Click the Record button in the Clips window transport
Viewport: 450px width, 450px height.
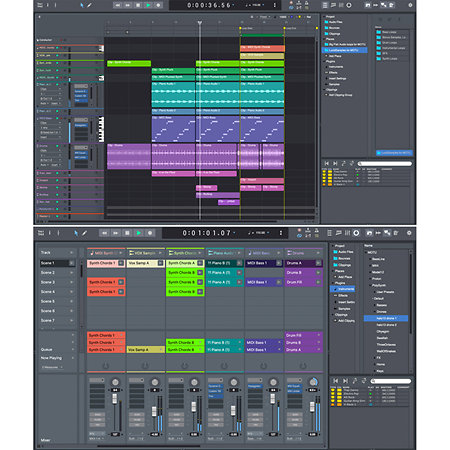click(x=150, y=233)
